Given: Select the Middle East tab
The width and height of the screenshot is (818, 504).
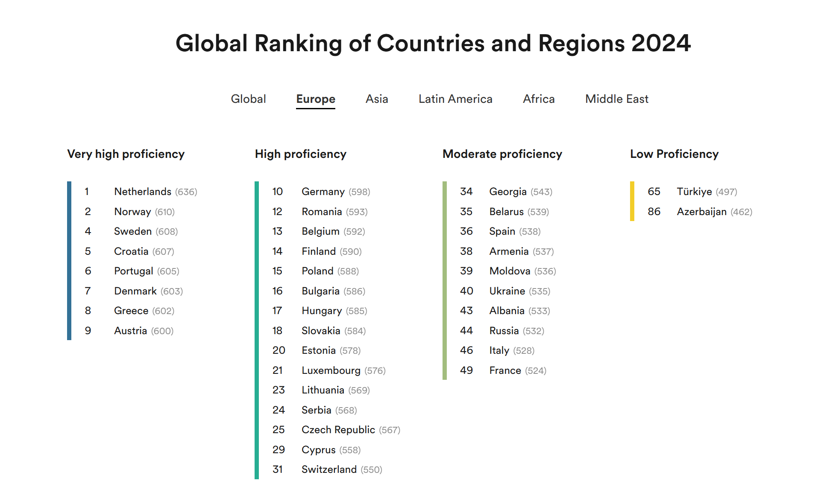Looking at the screenshot, I should tap(617, 99).
